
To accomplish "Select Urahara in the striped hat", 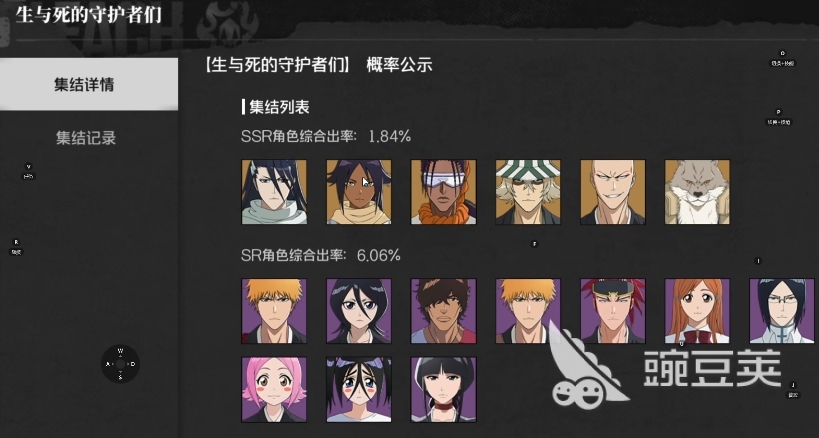I will [528, 192].
